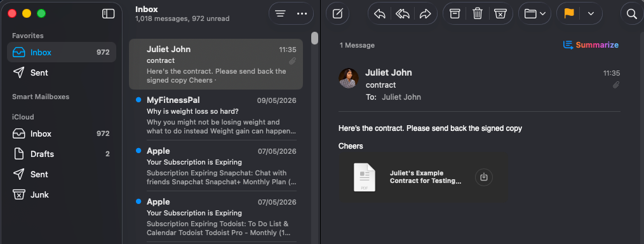Click the paperclip icon in message header
The width and height of the screenshot is (644, 244).
coord(615,85)
